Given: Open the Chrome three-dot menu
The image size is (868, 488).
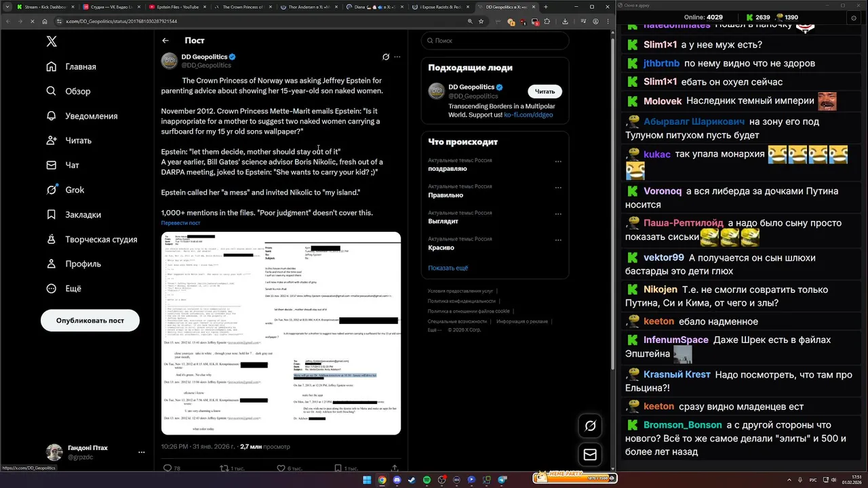Looking at the screenshot, I should [x=608, y=22].
